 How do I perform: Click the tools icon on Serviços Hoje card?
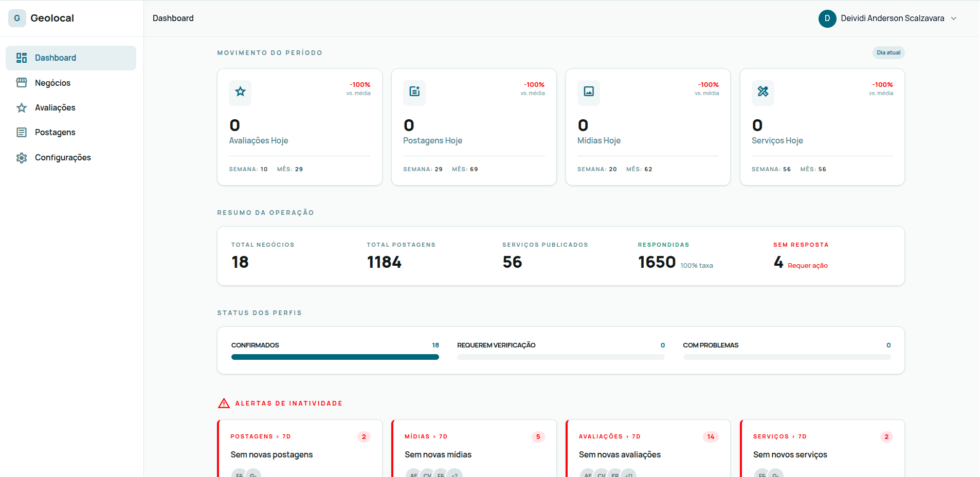[763, 93]
